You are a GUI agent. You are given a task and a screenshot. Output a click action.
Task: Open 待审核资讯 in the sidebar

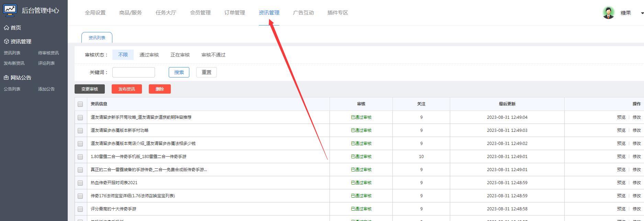(48, 53)
